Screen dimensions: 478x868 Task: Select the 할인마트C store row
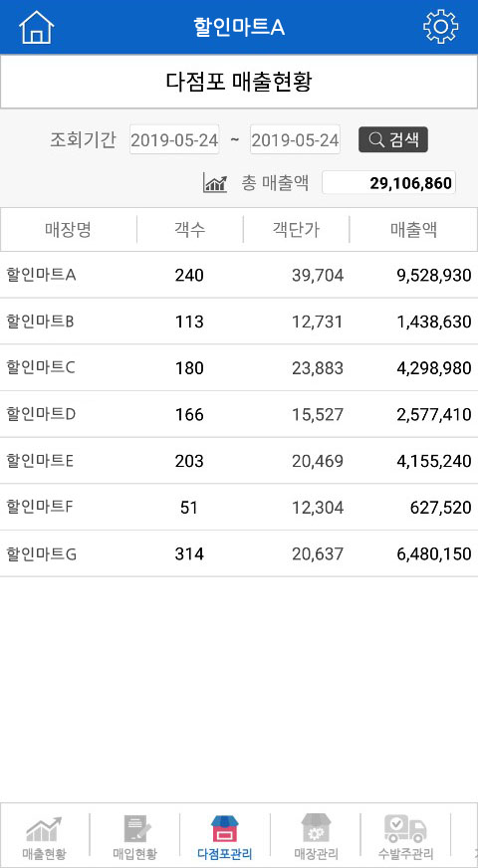pos(239,368)
